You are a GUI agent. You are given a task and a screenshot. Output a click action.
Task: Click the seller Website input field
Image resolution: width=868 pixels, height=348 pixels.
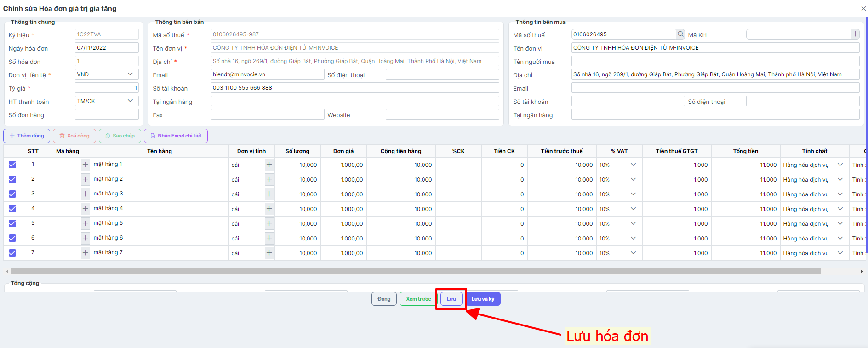[442, 114]
